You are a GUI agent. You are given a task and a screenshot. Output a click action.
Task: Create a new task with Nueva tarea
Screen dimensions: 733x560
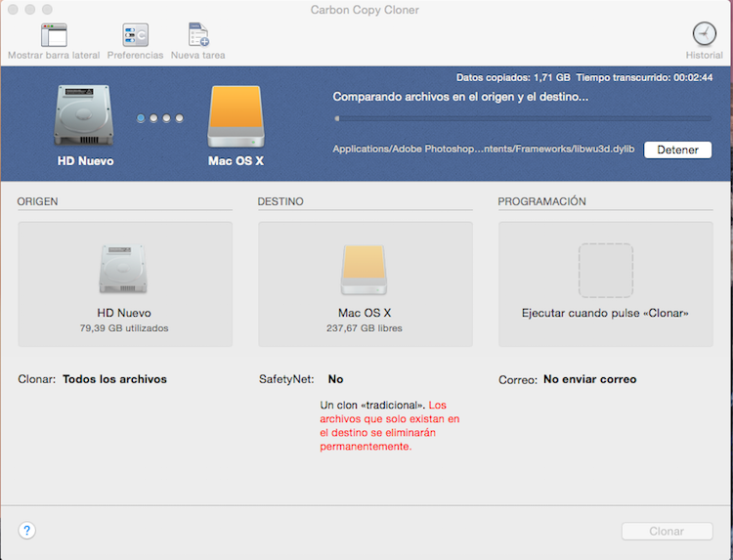[x=197, y=36]
